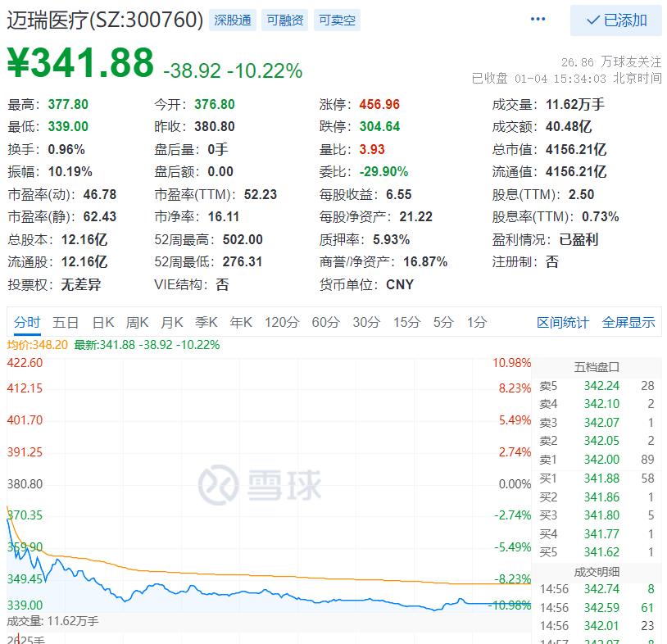Open the 周K chart tab

point(138,322)
